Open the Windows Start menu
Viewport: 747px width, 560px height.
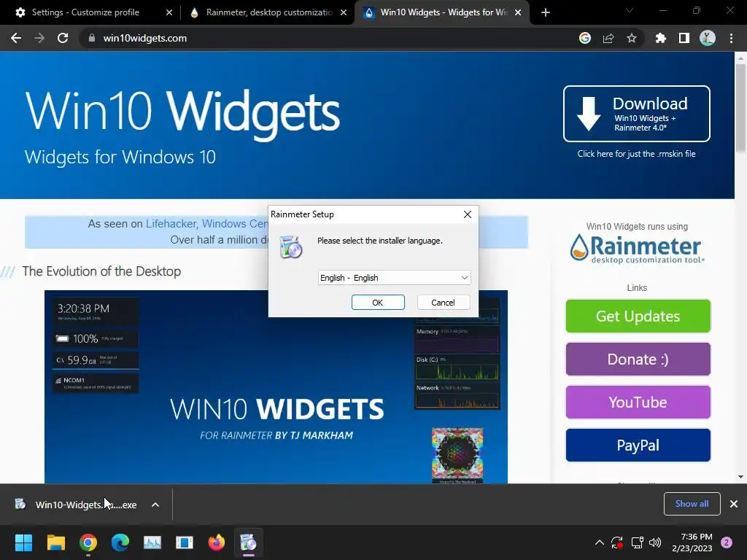coord(23,542)
